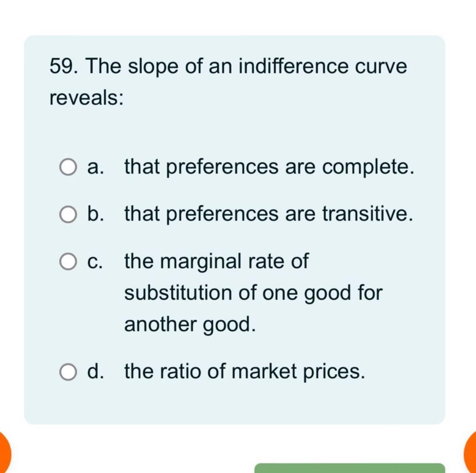Viewport: 476px width, 473px height.
Task: Pick the marginal rate of substitution answer
Action: coord(252,292)
